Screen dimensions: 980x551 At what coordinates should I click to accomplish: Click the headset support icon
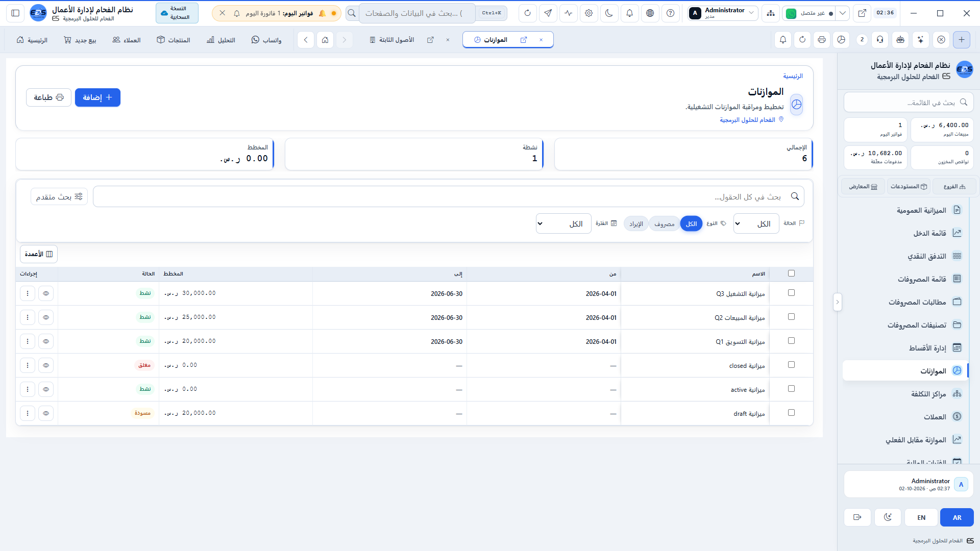coord(880,40)
